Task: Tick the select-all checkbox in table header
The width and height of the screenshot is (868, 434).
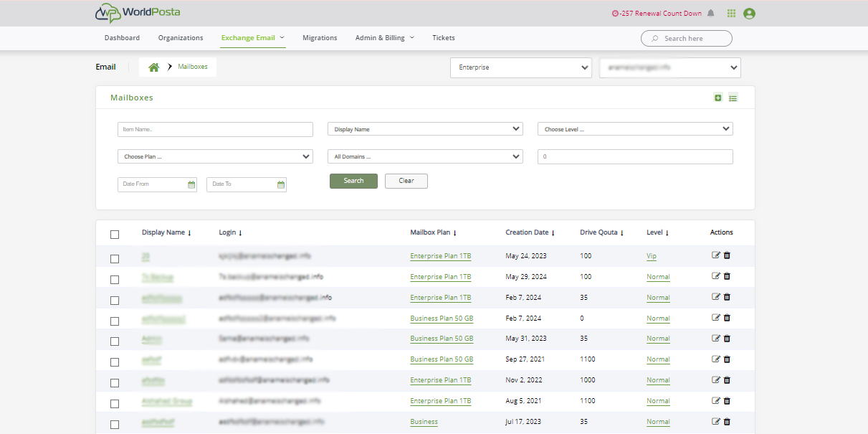Action: point(115,234)
